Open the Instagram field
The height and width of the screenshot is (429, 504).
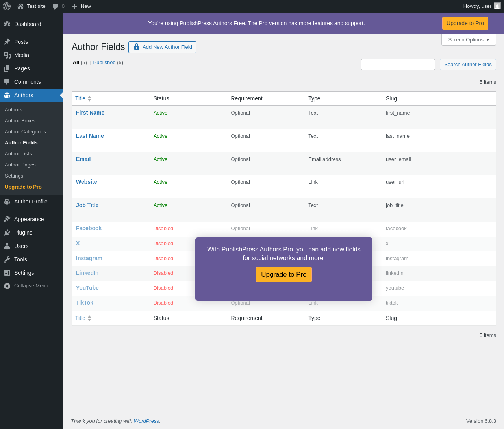[89, 258]
